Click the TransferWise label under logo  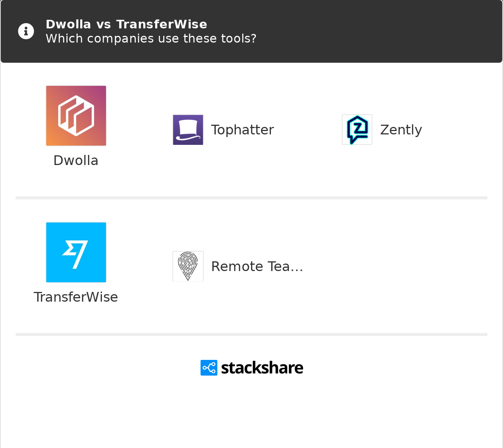76,297
